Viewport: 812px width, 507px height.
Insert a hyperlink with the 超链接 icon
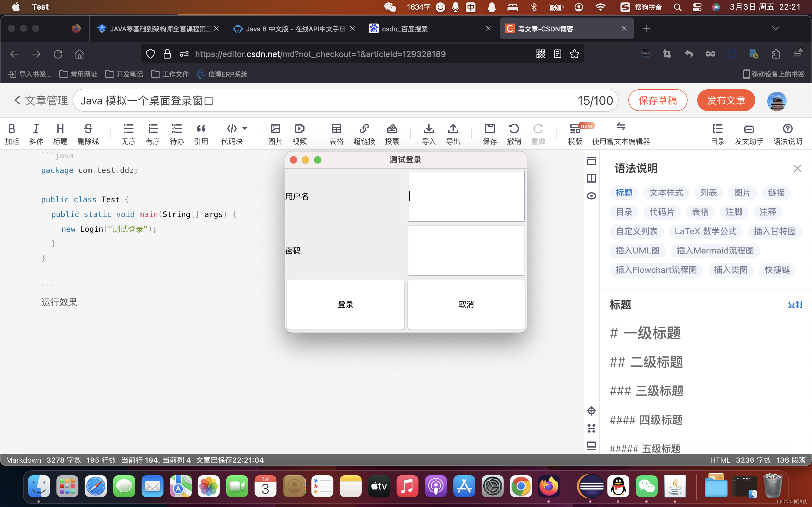coord(365,133)
